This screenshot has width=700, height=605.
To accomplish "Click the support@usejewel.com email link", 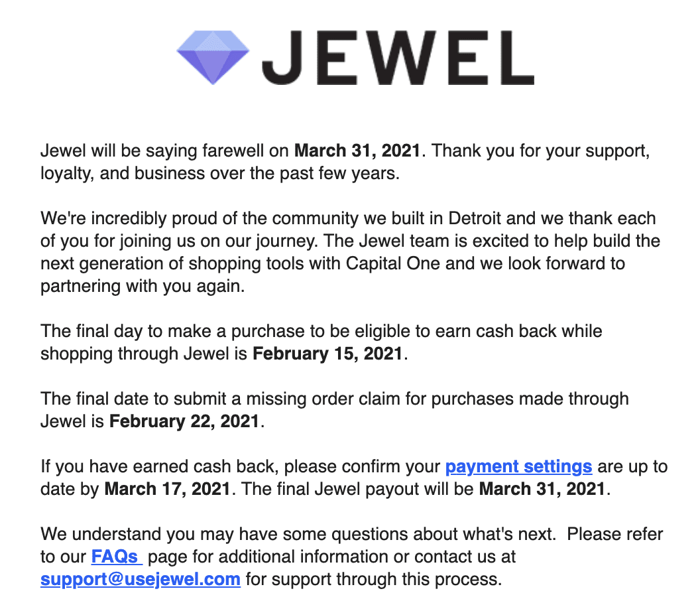I will point(140,578).
